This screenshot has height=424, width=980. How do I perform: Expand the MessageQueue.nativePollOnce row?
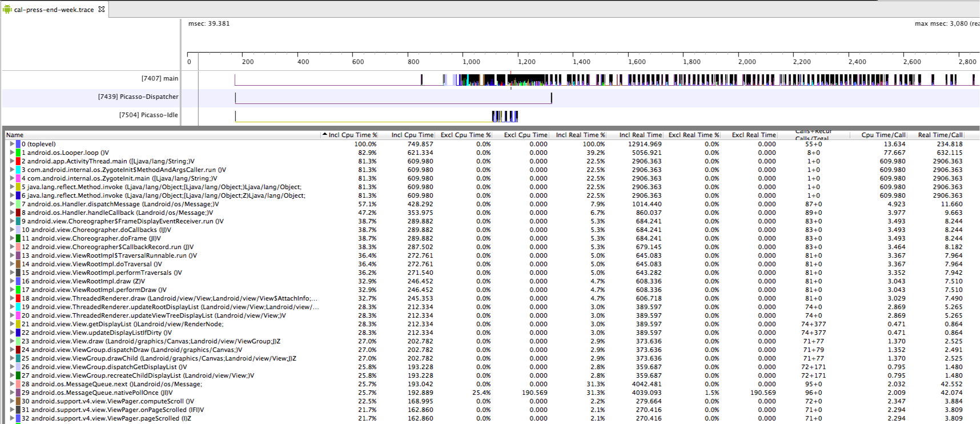point(11,393)
